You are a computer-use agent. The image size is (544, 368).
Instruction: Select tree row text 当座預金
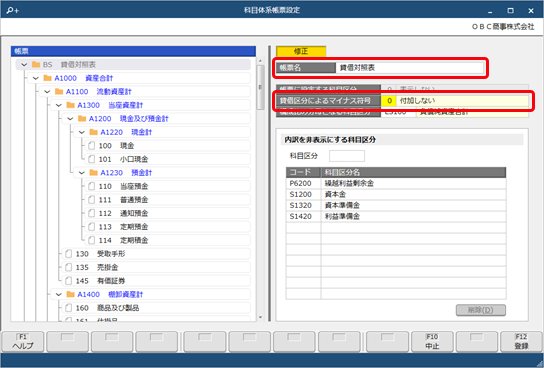pyautogui.click(x=134, y=186)
